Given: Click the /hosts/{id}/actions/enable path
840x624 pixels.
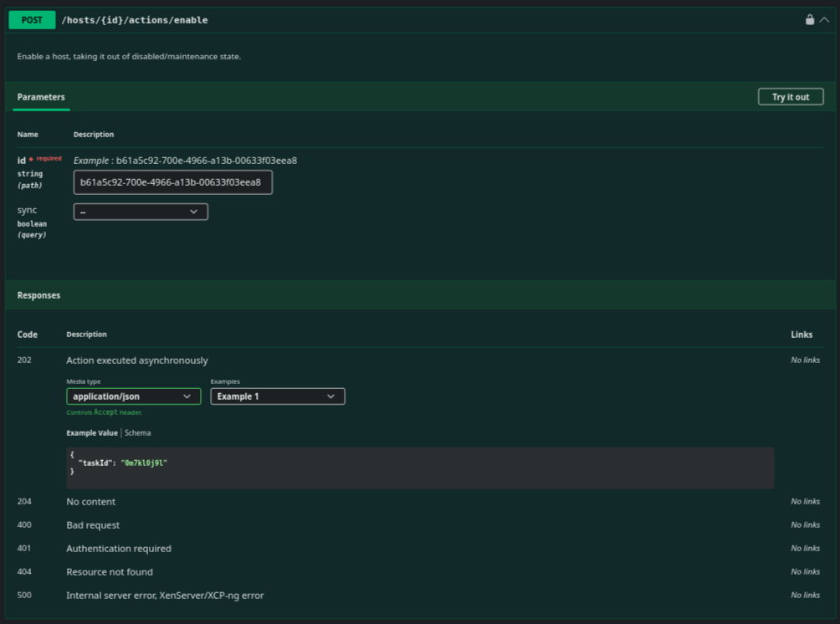Looking at the screenshot, I should [135, 20].
